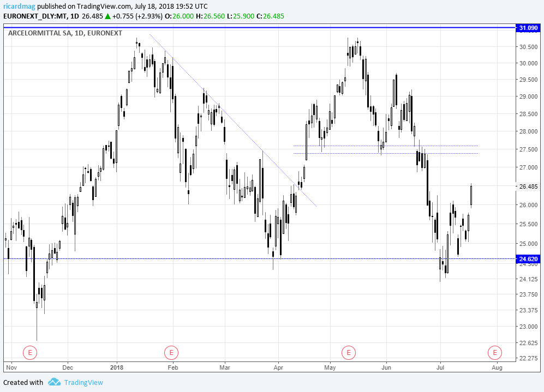Click the 30.000 price axis label
The image size is (544, 392).
click(x=528, y=63)
